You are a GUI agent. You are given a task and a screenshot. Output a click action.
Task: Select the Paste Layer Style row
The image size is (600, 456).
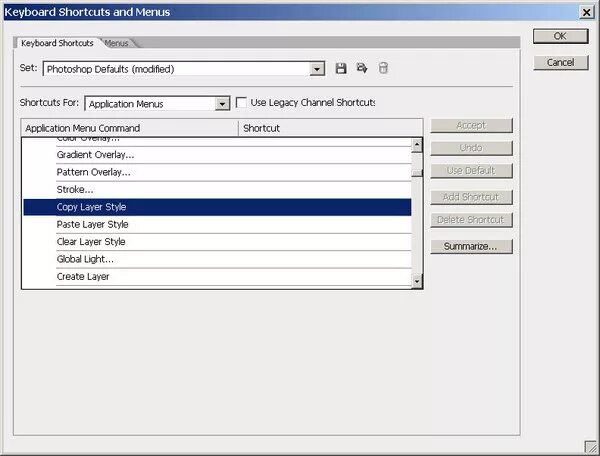point(217,225)
